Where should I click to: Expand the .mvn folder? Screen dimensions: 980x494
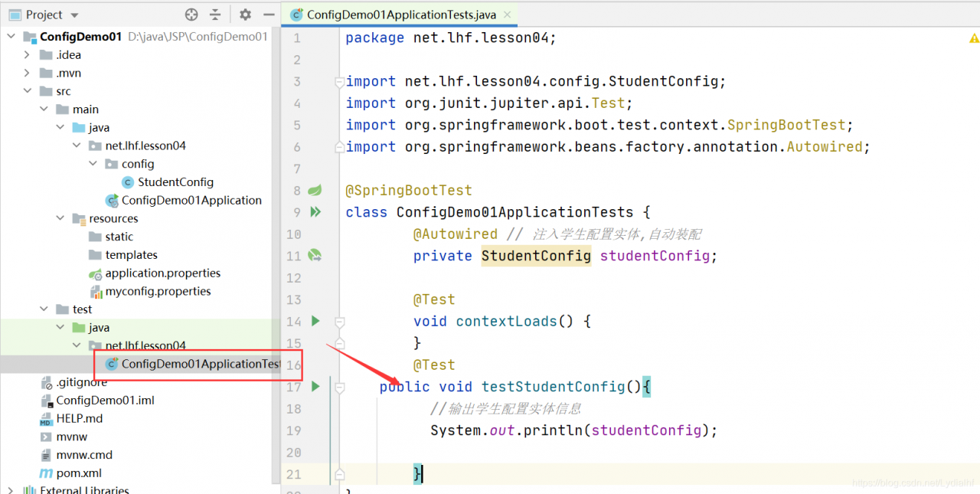tap(28, 73)
